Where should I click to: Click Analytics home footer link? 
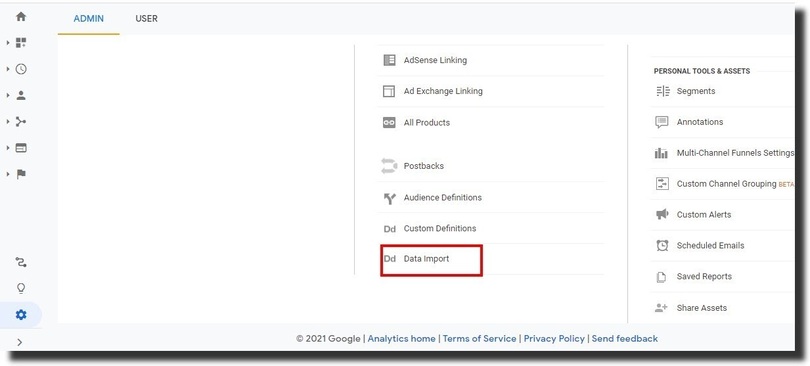tap(401, 339)
